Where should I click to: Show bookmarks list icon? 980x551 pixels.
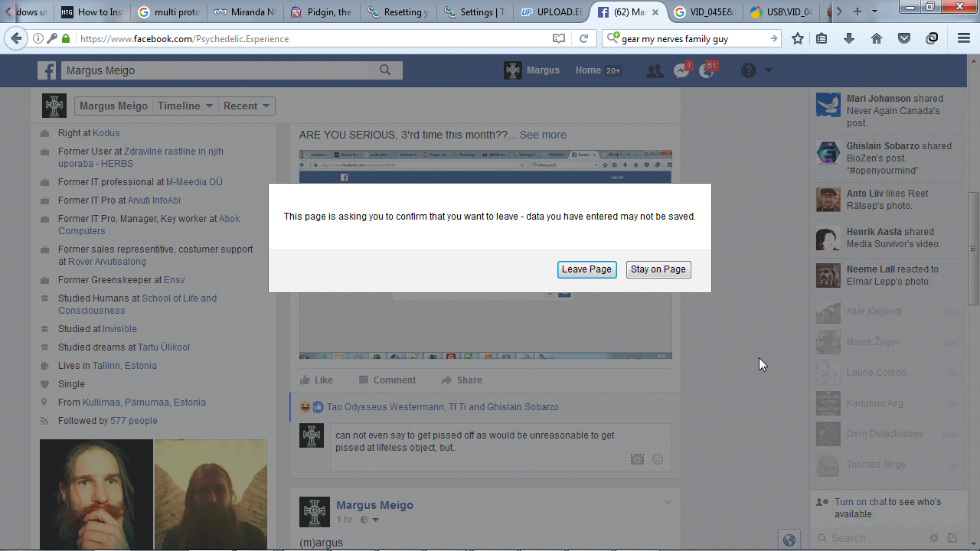tap(822, 38)
